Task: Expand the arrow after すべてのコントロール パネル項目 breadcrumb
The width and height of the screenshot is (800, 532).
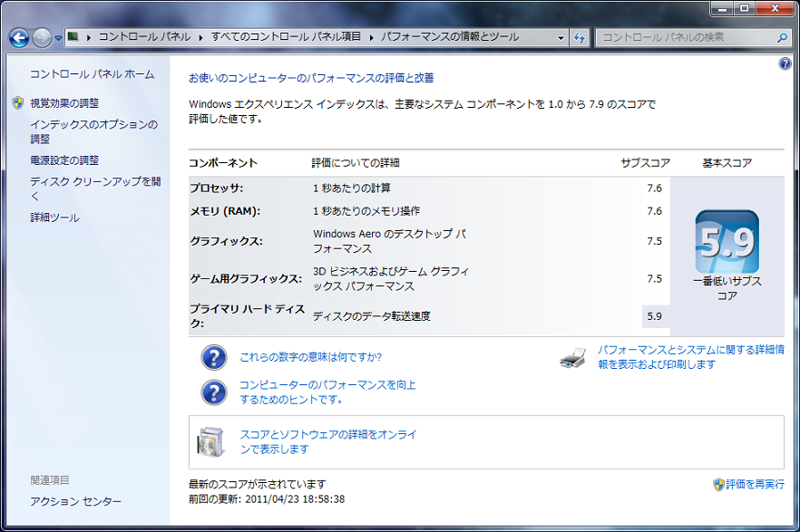Action: tap(371, 37)
